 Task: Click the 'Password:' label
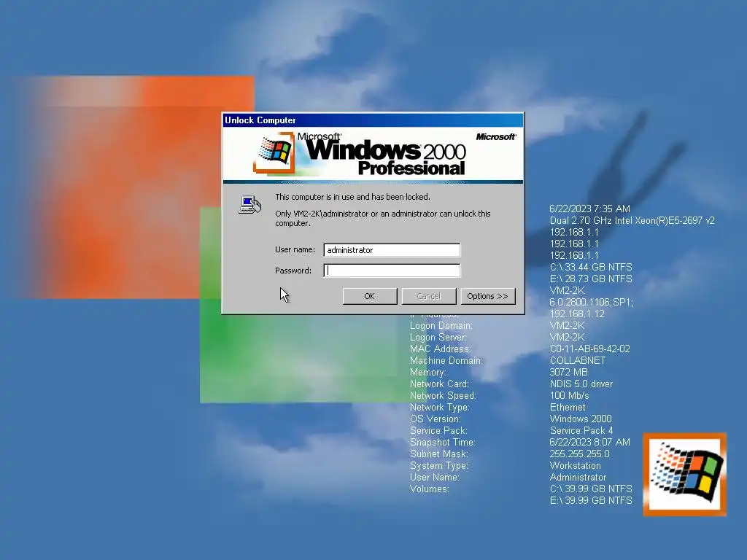[x=293, y=271]
